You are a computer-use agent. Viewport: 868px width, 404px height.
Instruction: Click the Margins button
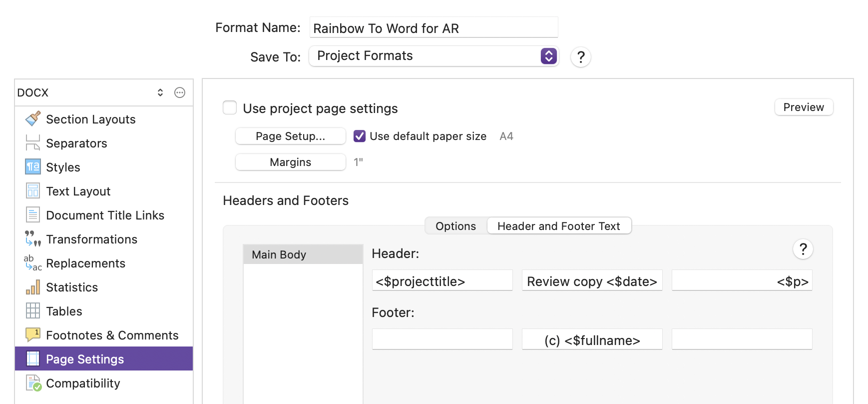(291, 162)
